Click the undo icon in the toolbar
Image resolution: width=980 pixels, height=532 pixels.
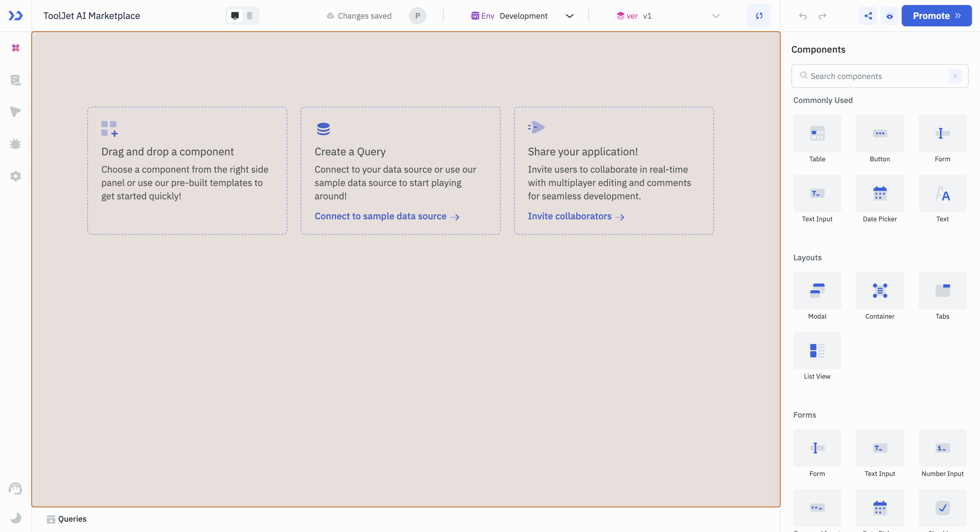coord(803,16)
